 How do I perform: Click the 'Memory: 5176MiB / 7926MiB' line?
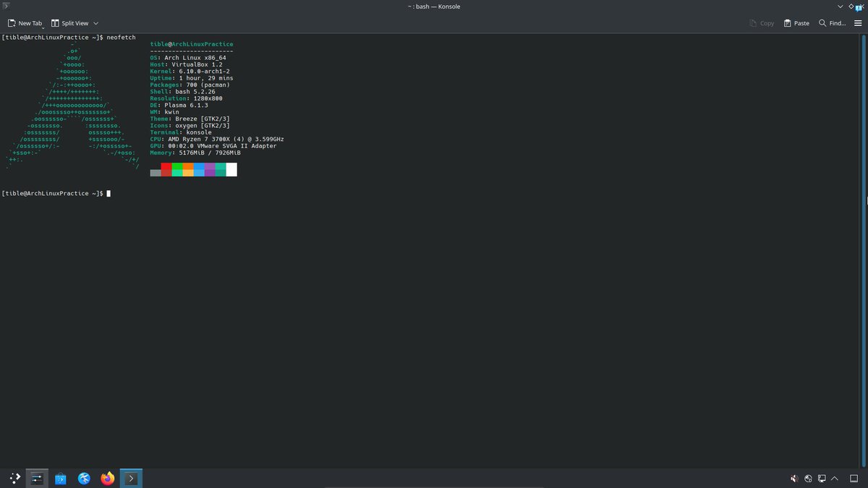[x=195, y=153]
